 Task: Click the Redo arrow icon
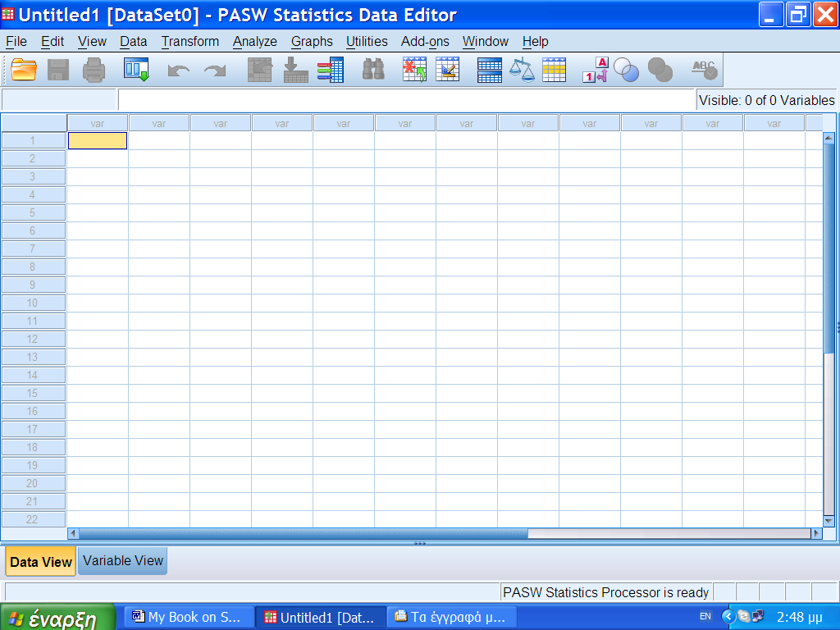[x=216, y=71]
